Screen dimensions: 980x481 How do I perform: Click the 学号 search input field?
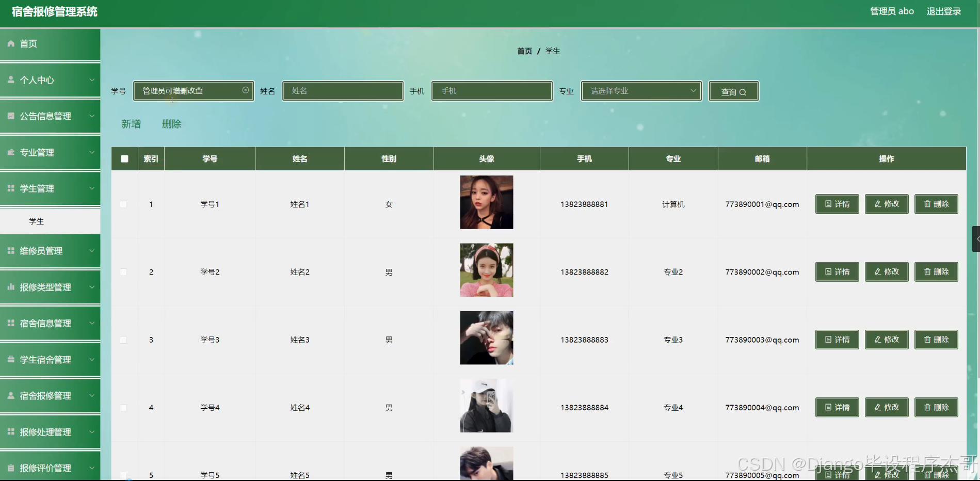[194, 91]
